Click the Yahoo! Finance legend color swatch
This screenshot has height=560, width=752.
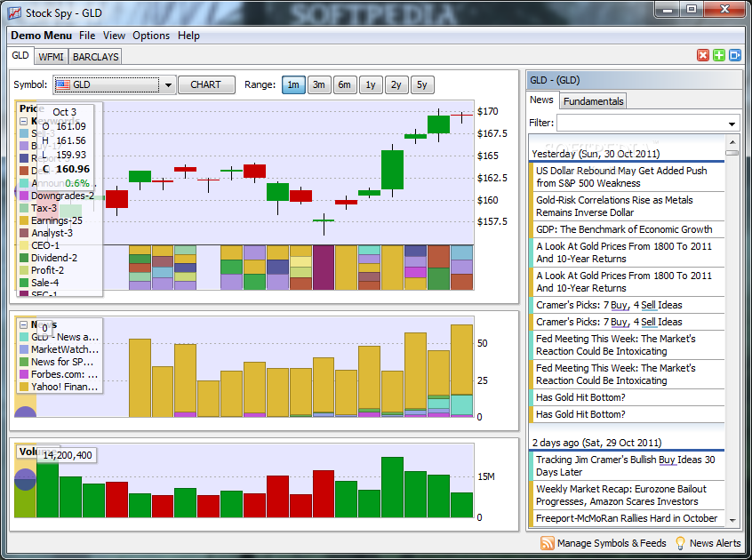coord(24,387)
